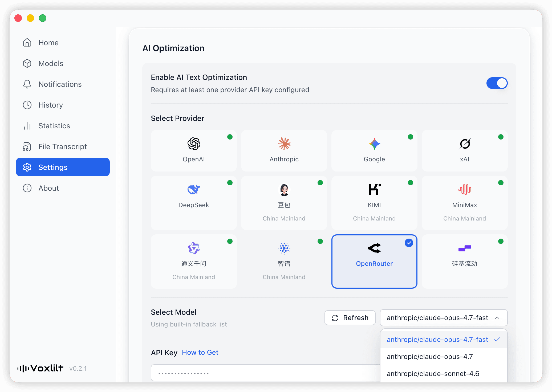Click China Mainland under MiniMax

coord(465,218)
